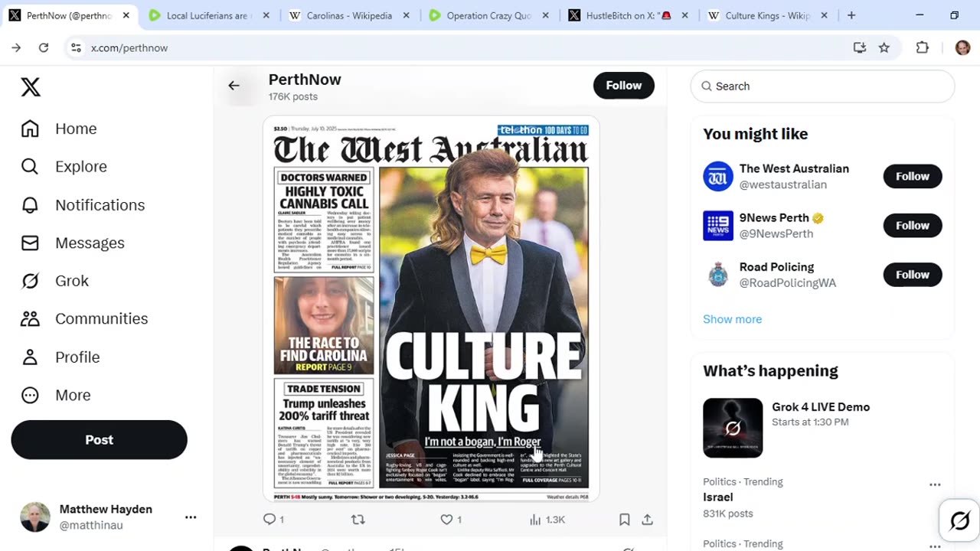The image size is (980, 551).
Task: Go to Profile page
Action: click(60, 357)
